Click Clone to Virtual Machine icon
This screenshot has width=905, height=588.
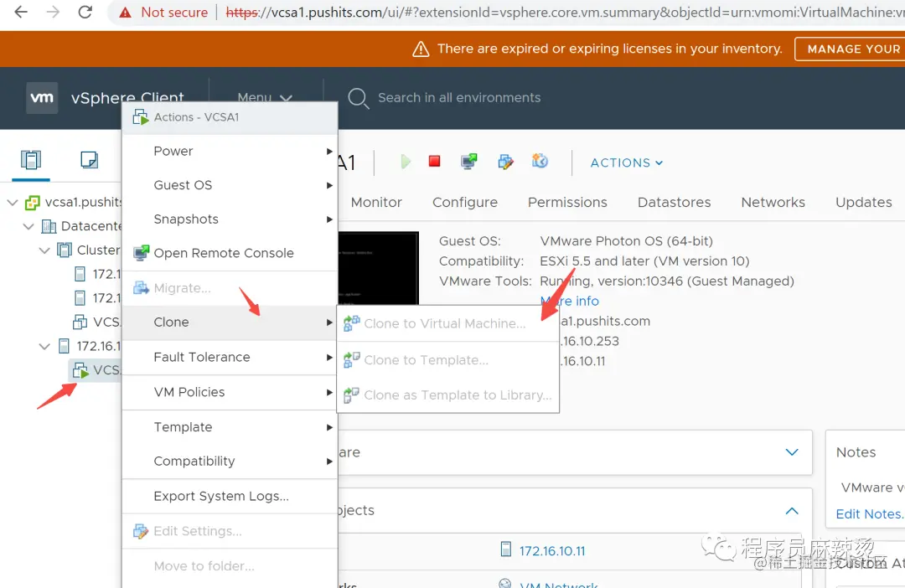pos(351,323)
